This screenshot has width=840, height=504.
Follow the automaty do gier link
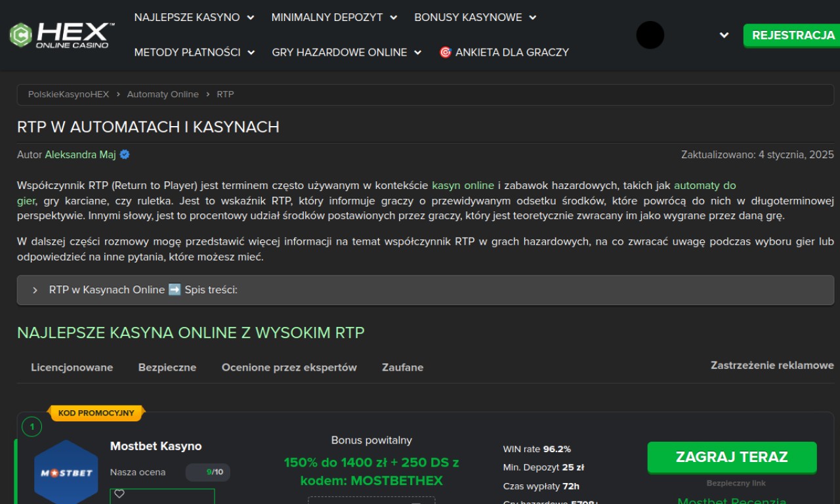click(x=705, y=186)
